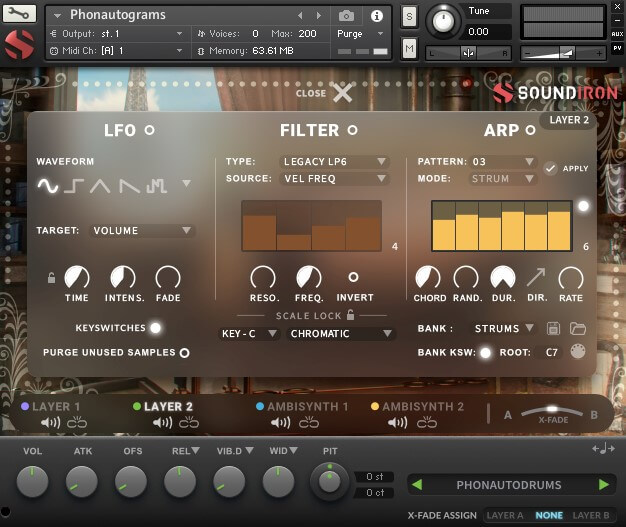Select the AMBISYNTH 2 tab
This screenshot has height=527, width=626.
point(418,406)
